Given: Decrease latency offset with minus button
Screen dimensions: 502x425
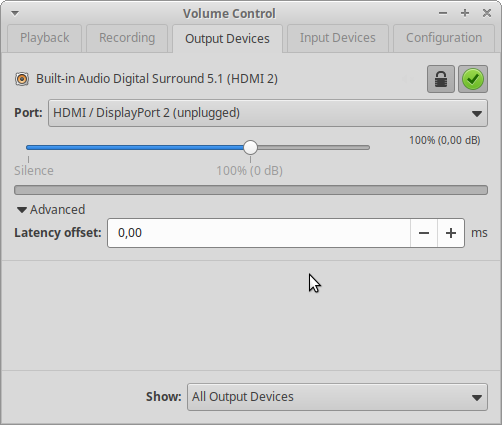Looking at the screenshot, I should point(424,233).
